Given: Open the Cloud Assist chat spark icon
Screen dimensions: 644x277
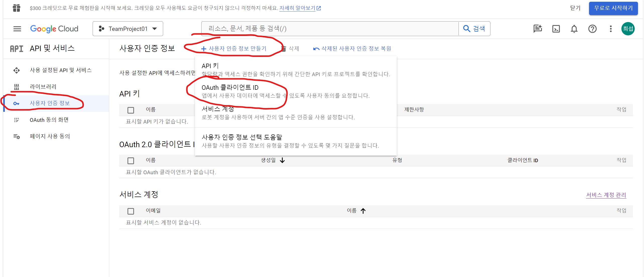Looking at the screenshot, I should tap(538, 29).
